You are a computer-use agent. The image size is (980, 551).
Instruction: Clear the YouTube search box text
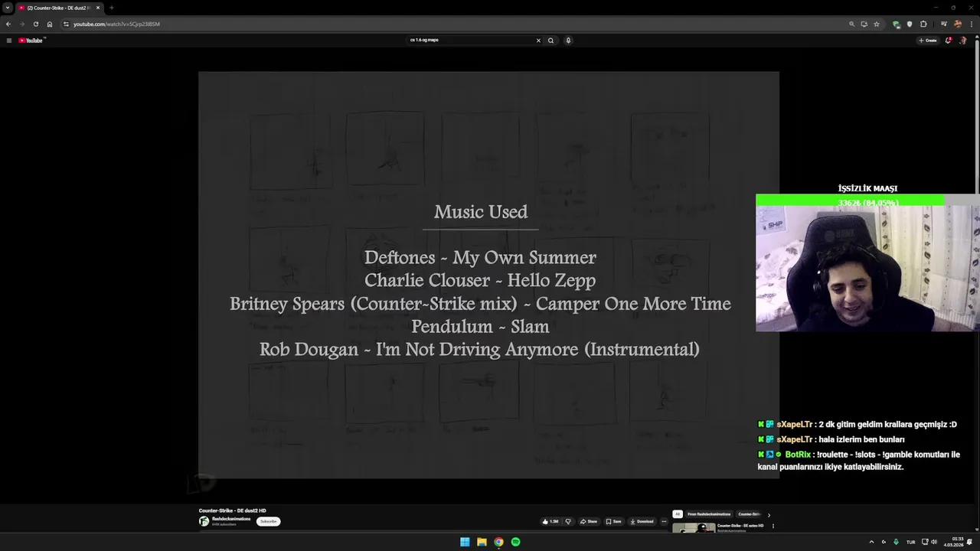[538, 41]
